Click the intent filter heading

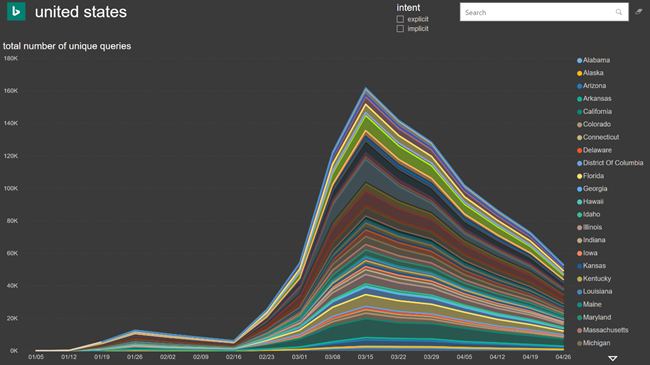tap(408, 8)
